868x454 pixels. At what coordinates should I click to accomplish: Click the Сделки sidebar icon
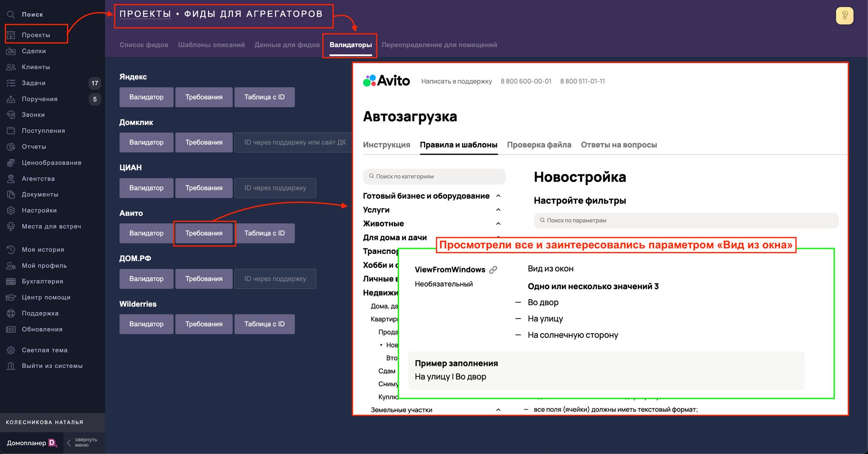click(x=11, y=51)
